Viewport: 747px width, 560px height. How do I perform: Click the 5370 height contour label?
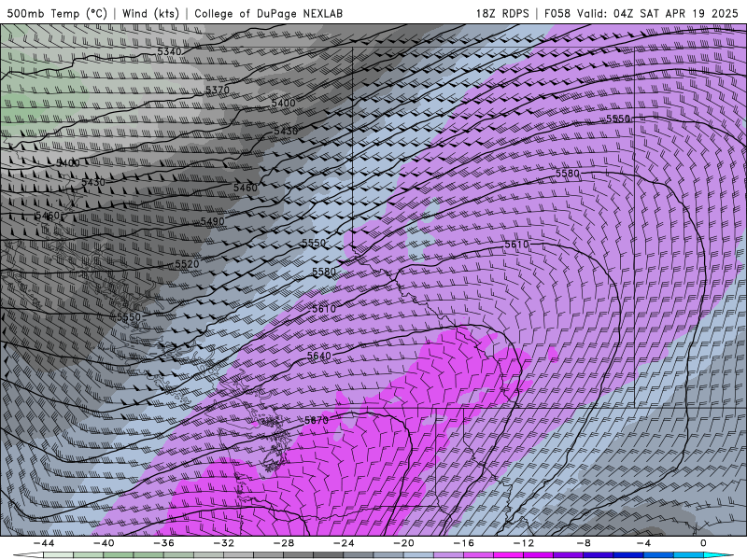coord(218,90)
